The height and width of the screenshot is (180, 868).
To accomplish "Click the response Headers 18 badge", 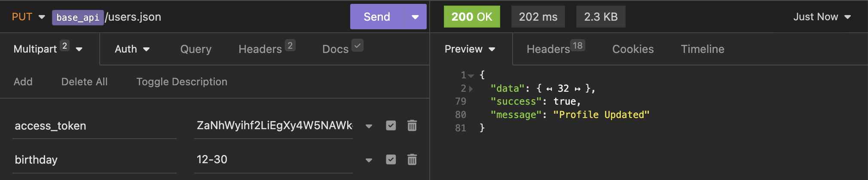I will [578, 46].
